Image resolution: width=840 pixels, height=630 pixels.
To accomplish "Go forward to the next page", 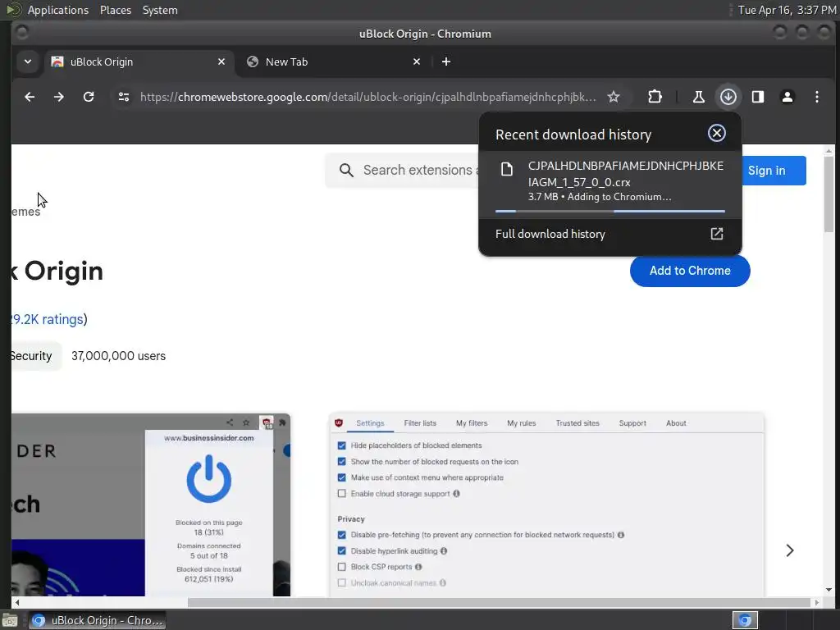I will pyautogui.click(x=59, y=97).
